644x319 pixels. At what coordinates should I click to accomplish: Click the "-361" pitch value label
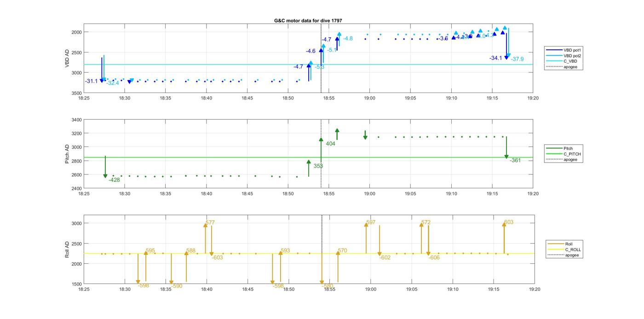pyautogui.click(x=515, y=160)
